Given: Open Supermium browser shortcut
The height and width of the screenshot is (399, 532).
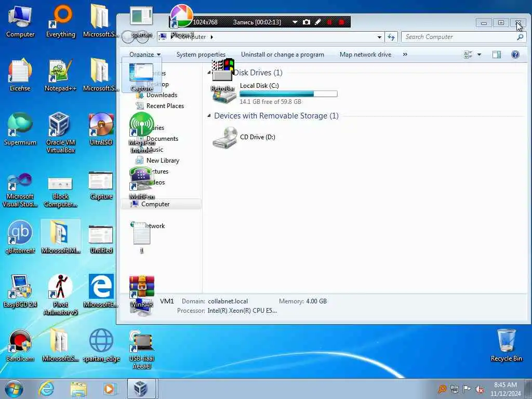Looking at the screenshot, I should 20,129.
